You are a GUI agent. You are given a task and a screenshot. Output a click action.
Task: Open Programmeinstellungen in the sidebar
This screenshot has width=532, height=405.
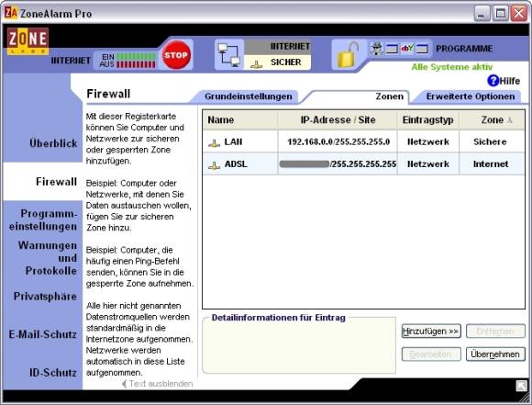tap(43, 219)
